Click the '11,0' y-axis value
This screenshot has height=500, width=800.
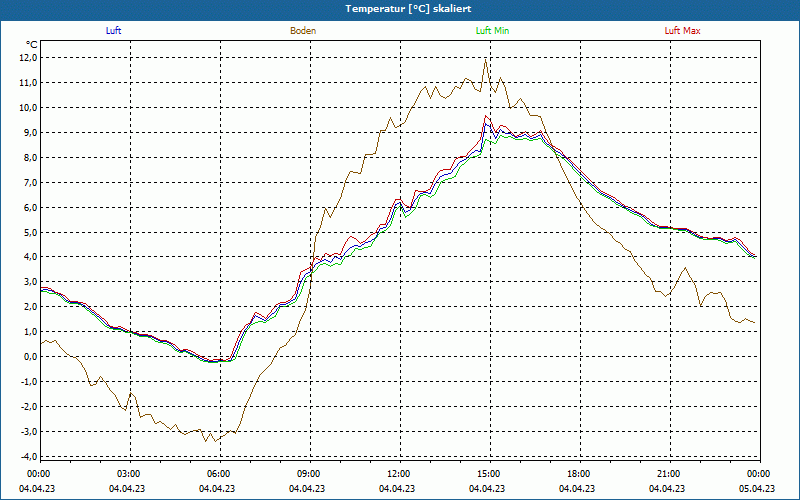point(29,83)
